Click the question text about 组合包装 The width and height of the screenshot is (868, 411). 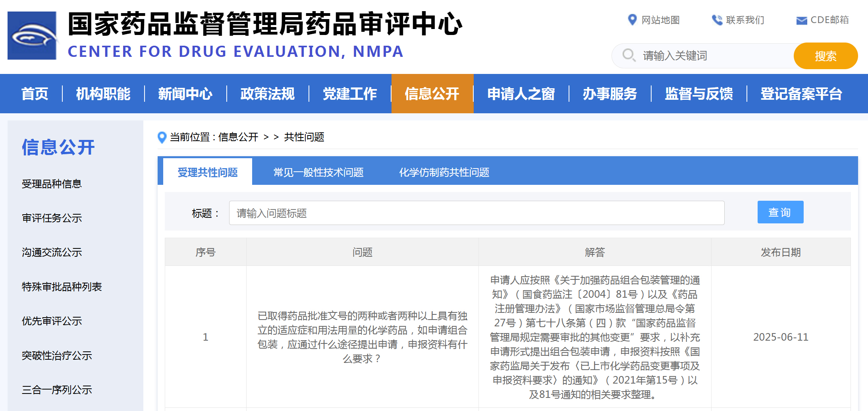pyautogui.click(x=363, y=337)
